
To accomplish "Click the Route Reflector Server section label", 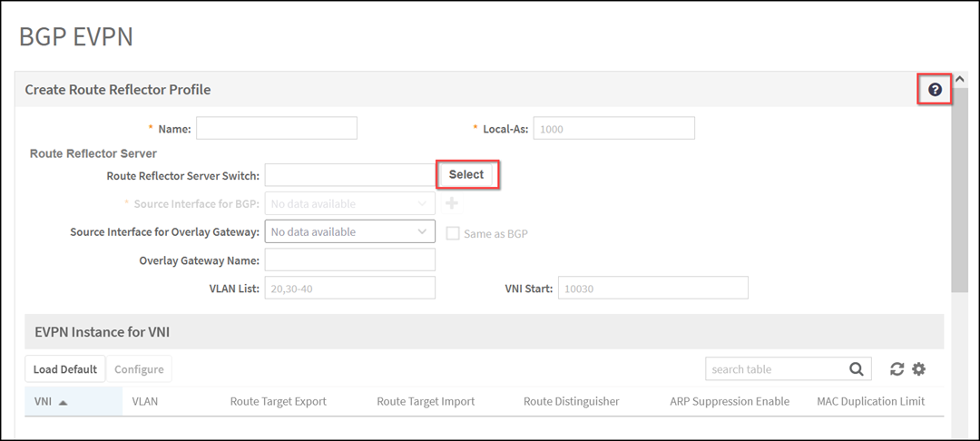I will point(93,153).
